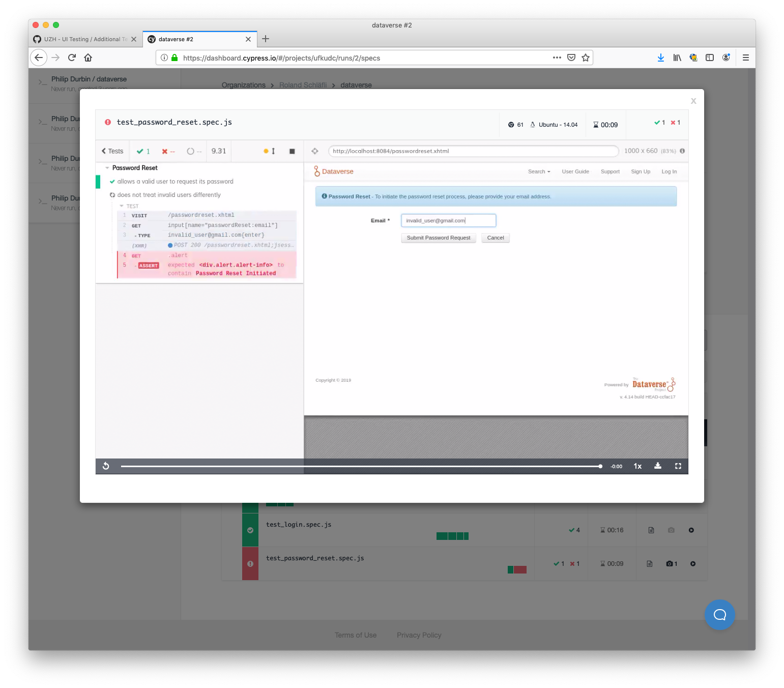Click the TYPE invalid_user@gmail.com command row
This screenshot has width=784, height=688.
pos(207,235)
